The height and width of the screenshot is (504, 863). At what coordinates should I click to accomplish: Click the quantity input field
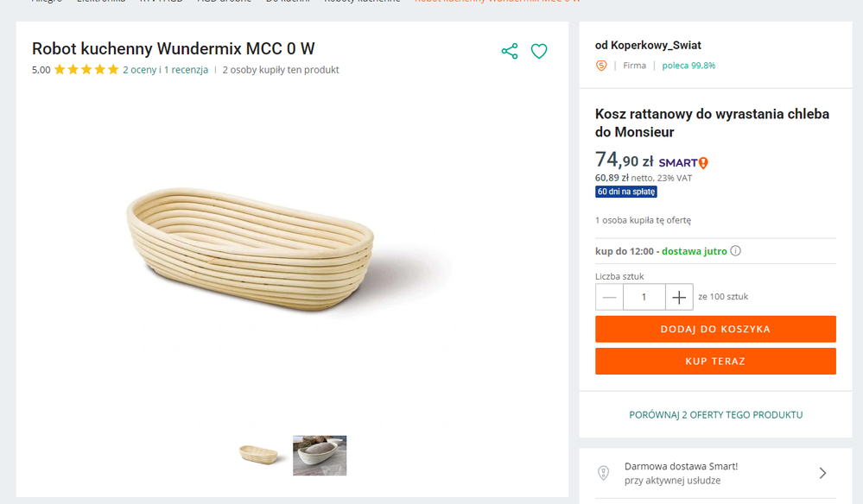click(x=644, y=297)
